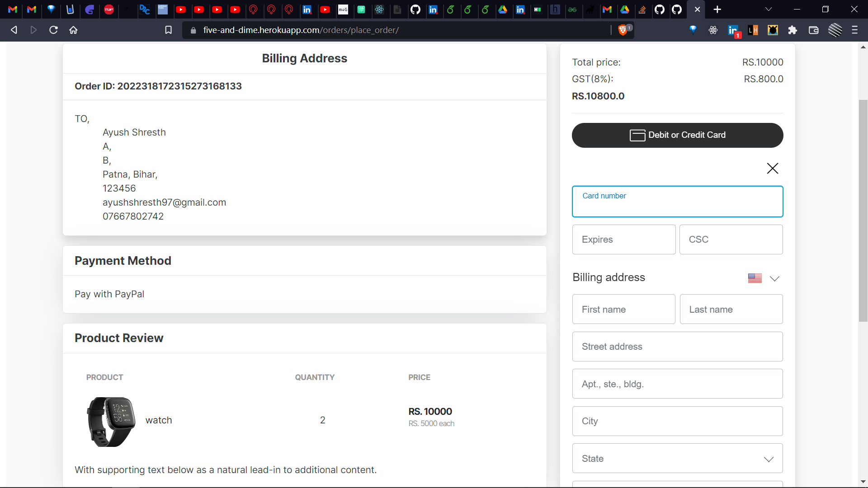Click the Brave Shields icon in address bar
The image size is (868, 488).
[623, 30]
